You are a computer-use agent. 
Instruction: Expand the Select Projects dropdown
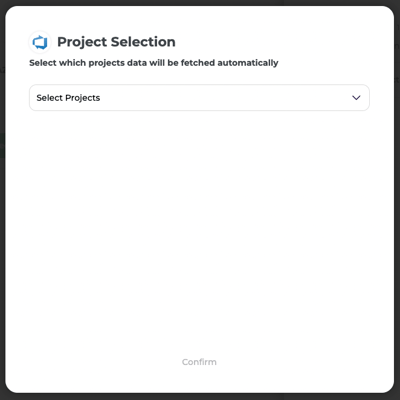pyautogui.click(x=199, y=98)
